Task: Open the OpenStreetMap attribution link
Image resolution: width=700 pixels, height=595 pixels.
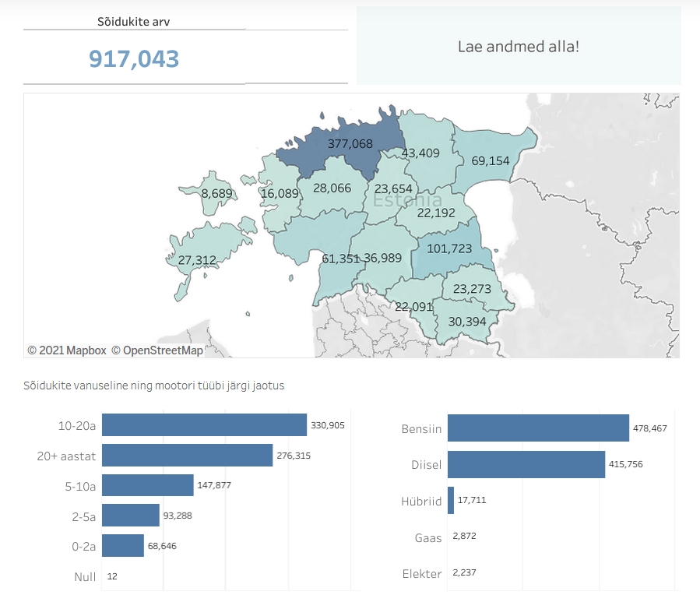Action: coord(158,350)
